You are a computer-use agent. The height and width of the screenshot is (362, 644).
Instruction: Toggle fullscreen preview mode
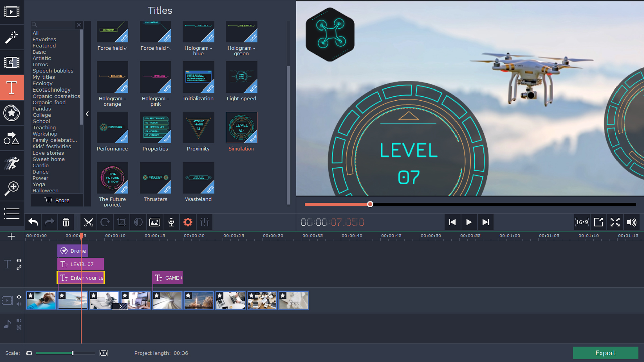tap(615, 222)
